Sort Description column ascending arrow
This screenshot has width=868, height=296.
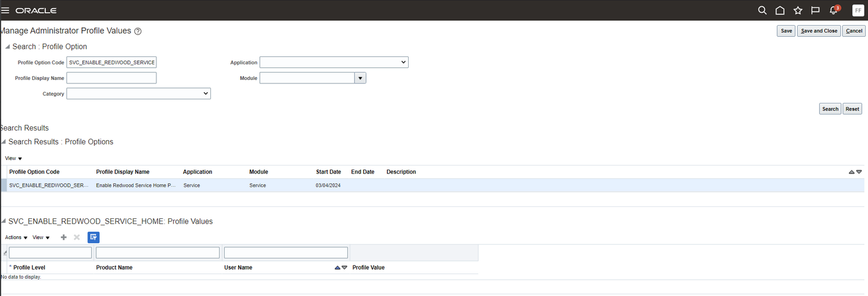point(852,172)
